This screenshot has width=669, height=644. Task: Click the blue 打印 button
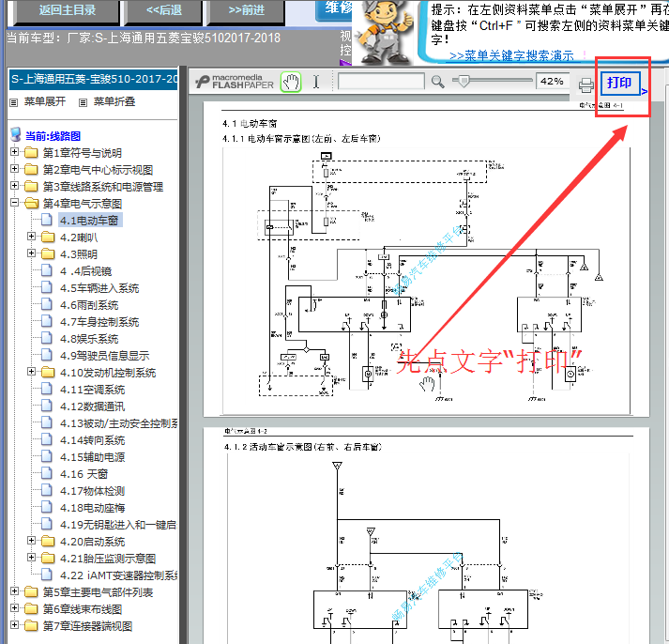[619, 84]
